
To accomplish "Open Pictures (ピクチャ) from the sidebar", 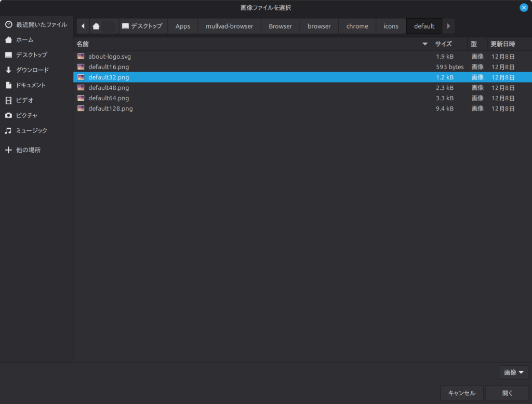I will 26,115.
